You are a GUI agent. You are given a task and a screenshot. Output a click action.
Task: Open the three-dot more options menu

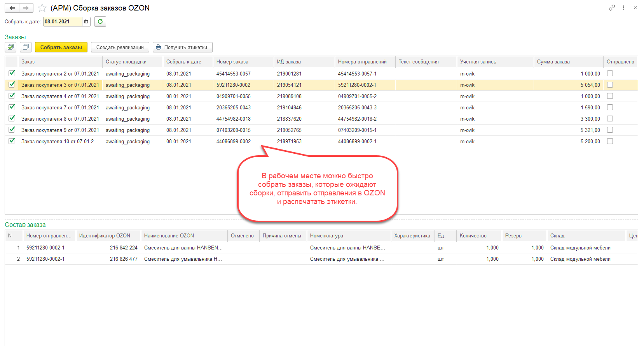coord(623,8)
